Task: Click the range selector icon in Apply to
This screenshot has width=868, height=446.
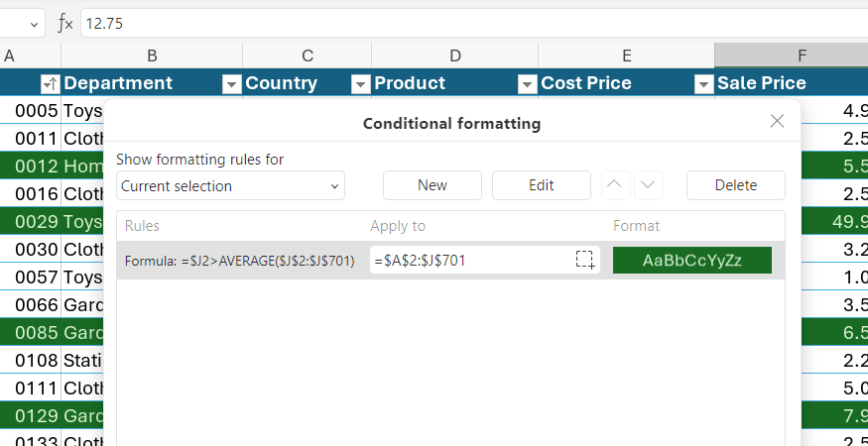Action: 585,260
